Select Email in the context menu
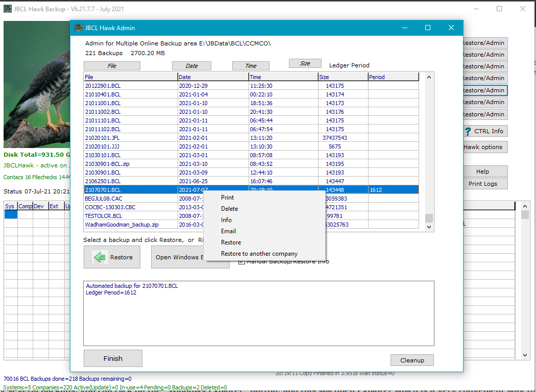 pos(228,231)
